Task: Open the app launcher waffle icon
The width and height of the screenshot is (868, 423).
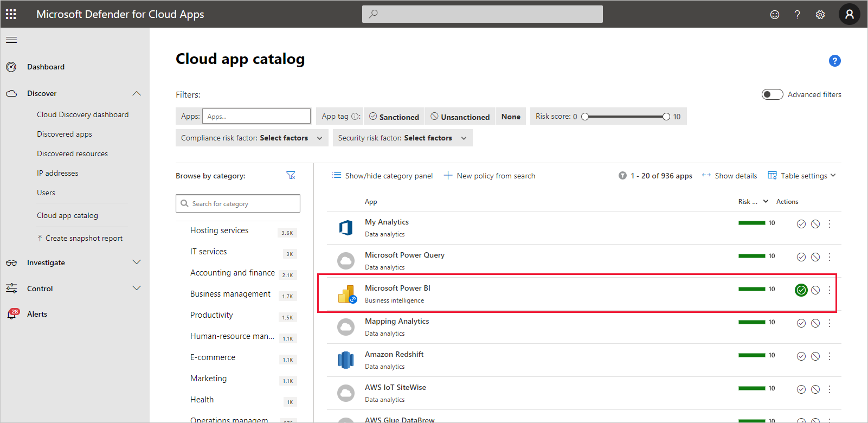Action: [x=11, y=14]
